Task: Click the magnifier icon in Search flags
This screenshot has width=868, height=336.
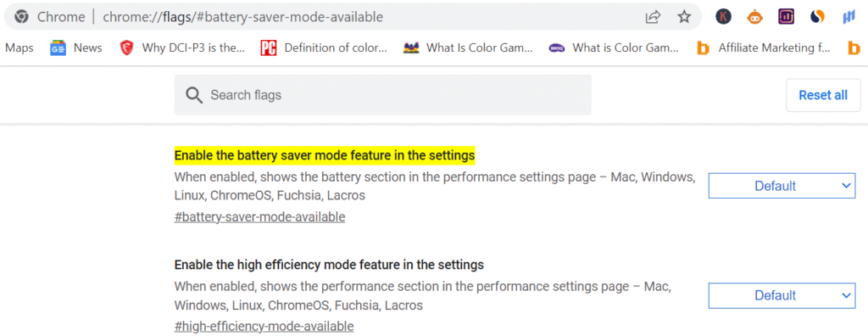Action: tap(194, 95)
